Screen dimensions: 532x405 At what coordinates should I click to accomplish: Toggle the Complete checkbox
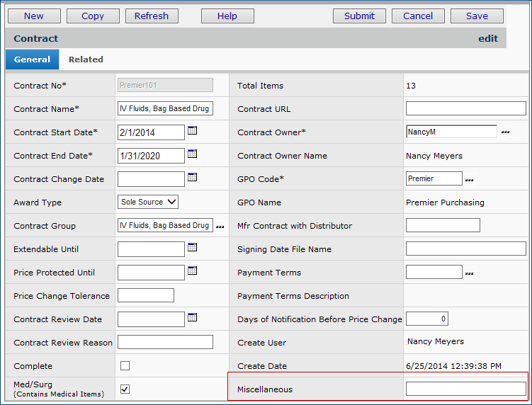point(125,366)
